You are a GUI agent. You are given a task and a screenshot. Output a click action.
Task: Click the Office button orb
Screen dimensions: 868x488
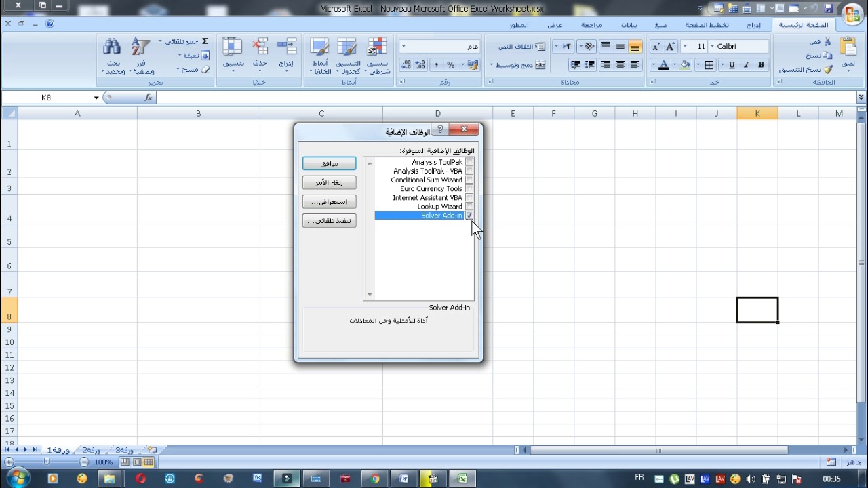click(x=851, y=13)
